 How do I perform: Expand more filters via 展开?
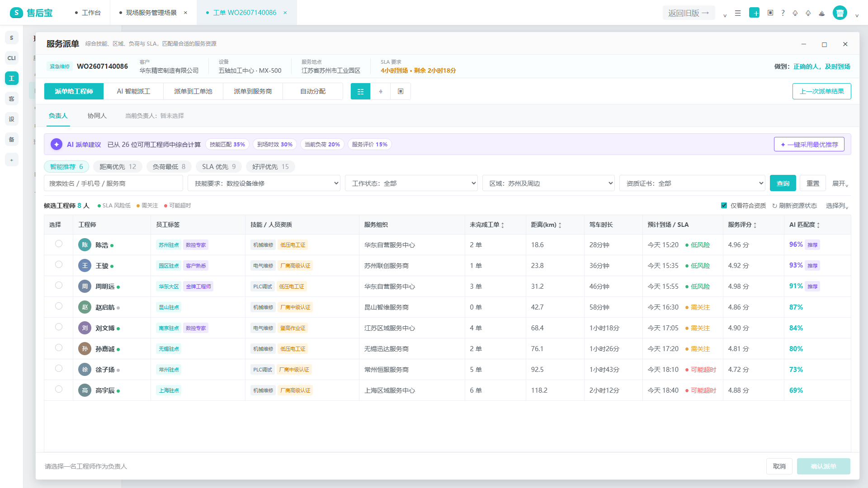click(x=840, y=183)
